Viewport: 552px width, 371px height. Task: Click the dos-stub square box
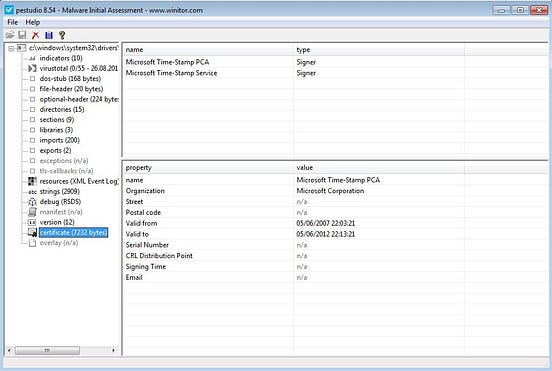pyautogui.click(x=32, y=79)
